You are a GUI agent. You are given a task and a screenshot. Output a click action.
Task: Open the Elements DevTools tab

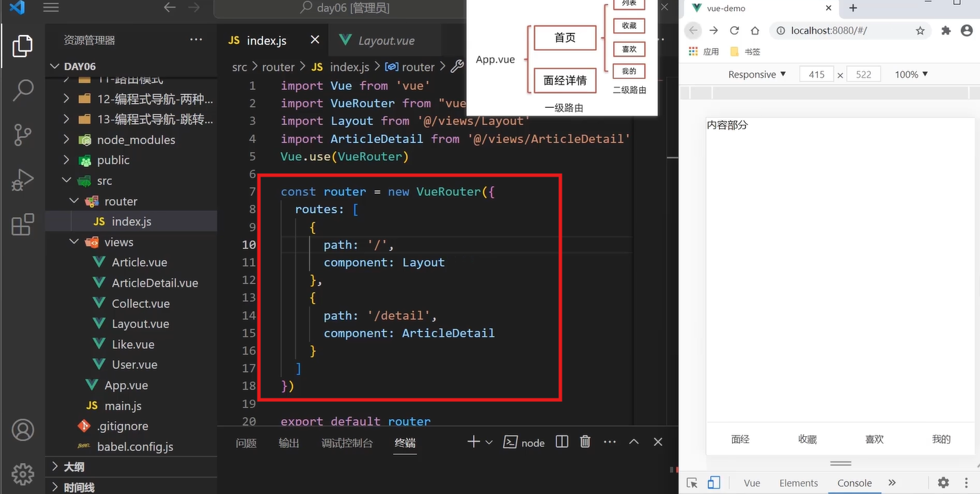tap(799, 482)
